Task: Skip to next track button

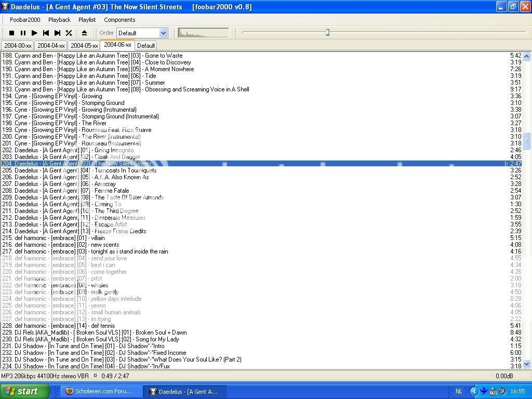Action: pyautogui.click(x=57, y=33)
